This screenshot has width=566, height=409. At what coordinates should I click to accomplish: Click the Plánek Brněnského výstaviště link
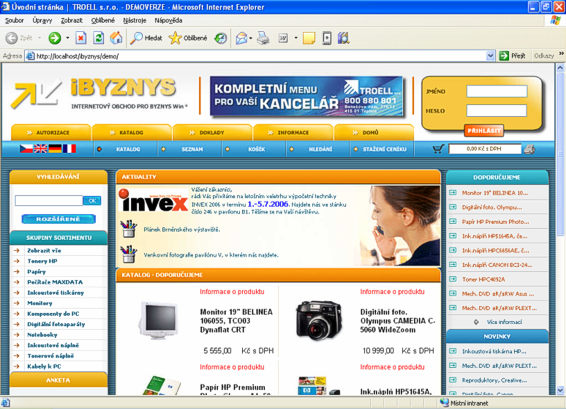[182, 230]
